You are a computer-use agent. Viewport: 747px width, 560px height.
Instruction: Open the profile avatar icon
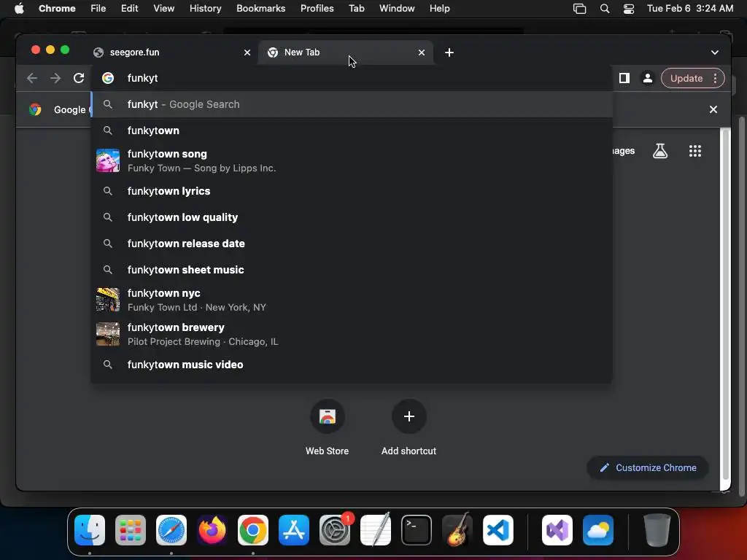(x=648, y=78)
